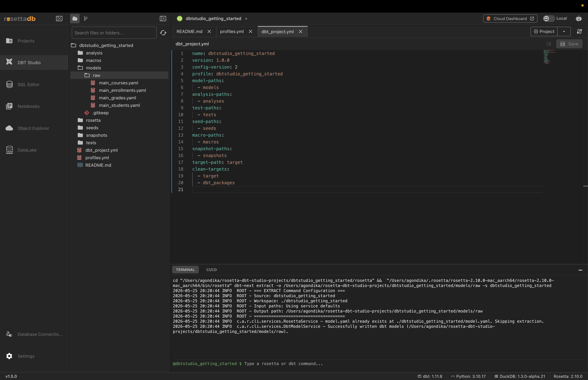
Task: Save the dbt_project.yml file
Action: pos(569,44)
